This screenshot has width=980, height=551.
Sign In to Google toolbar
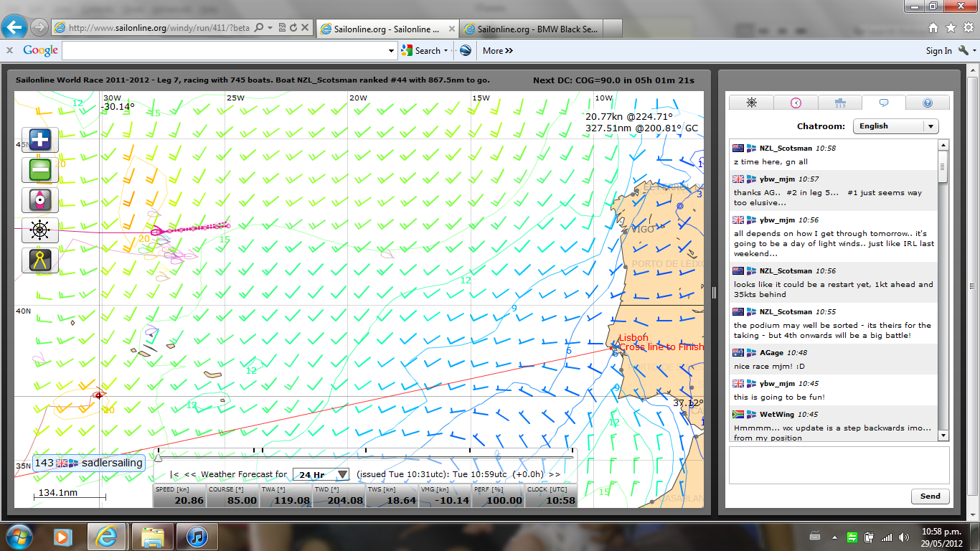938,50
